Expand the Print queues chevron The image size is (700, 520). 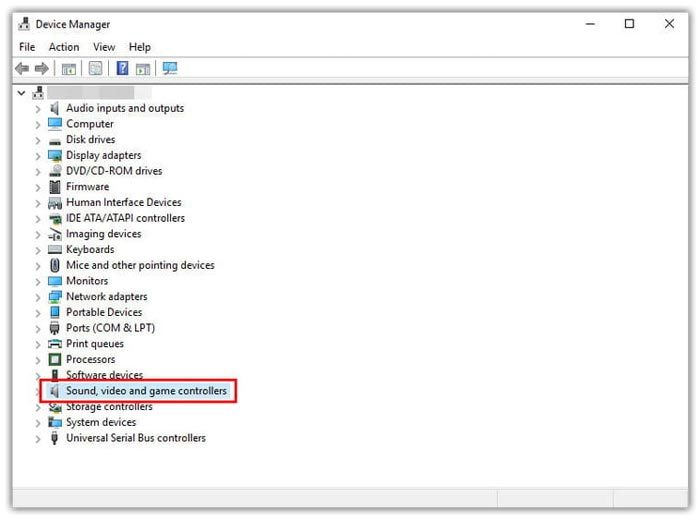pyautogui.click(x=38, y=345)
